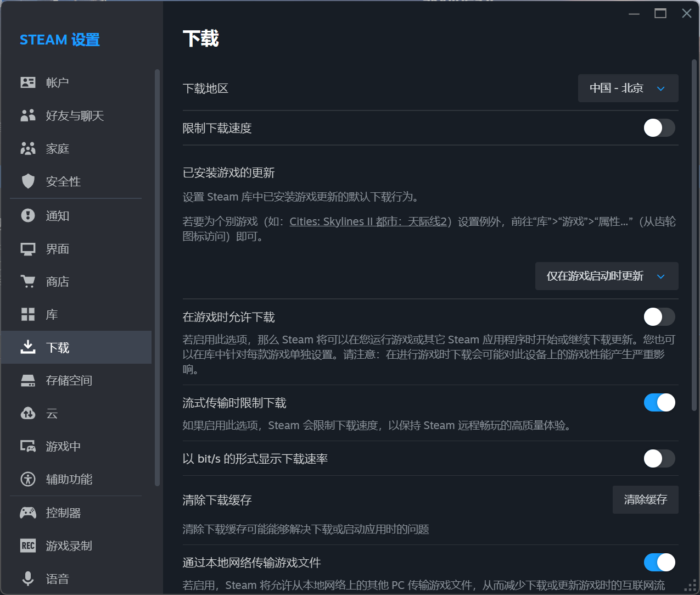
Task: Click the cloud (云) sync icon
Action: point(28,413)
